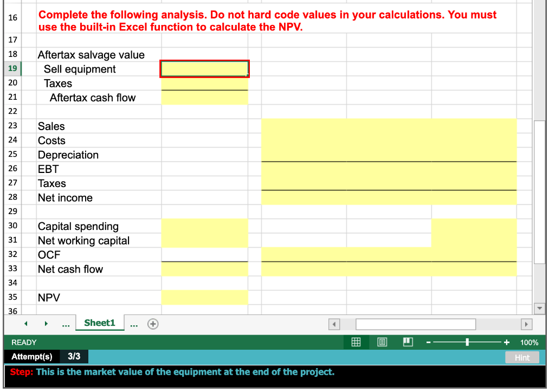Select Page Break Preview view icon
This screenshot has height=392, width=555.
[x=408, y=342]
